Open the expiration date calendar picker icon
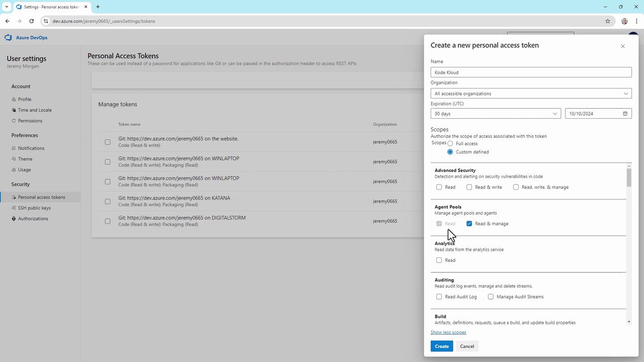Screen dimensions: 644x362 coord(625,114)
